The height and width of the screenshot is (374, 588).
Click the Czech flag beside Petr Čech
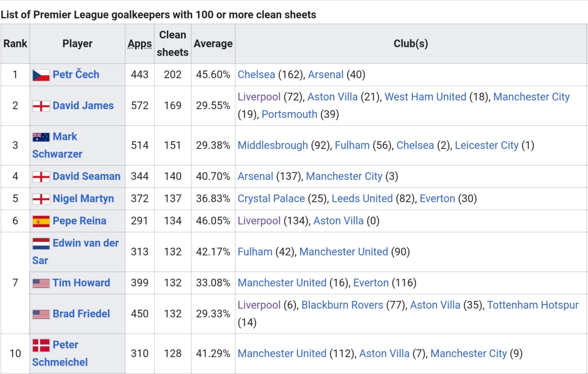point(41,75)
